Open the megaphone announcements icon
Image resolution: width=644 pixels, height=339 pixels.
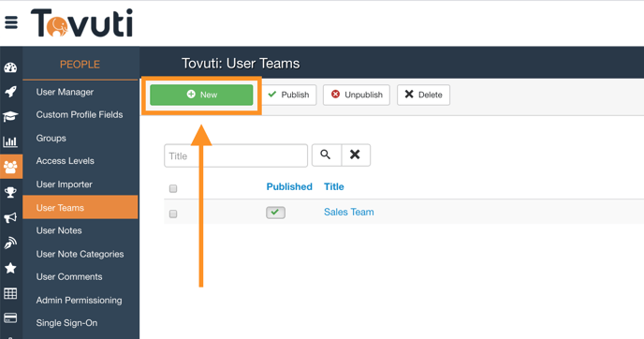coord(10,217)
